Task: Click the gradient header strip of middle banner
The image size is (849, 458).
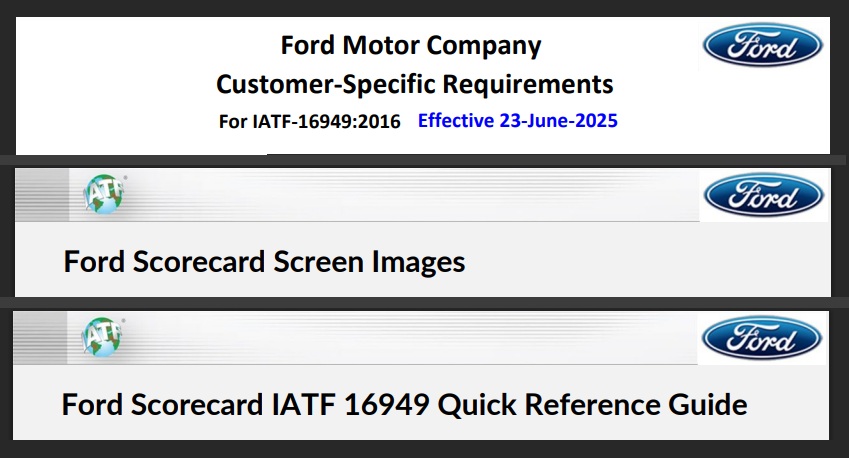Action: [x=357, y=195]
